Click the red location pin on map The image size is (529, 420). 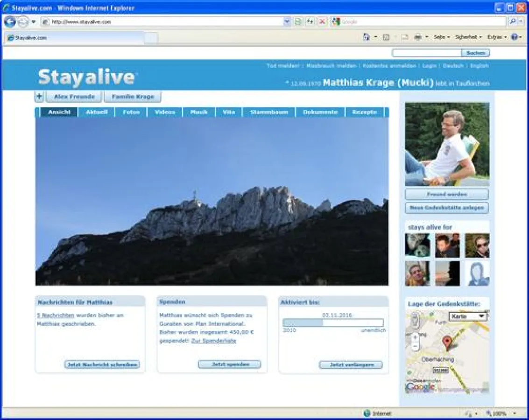coord(447,343)
